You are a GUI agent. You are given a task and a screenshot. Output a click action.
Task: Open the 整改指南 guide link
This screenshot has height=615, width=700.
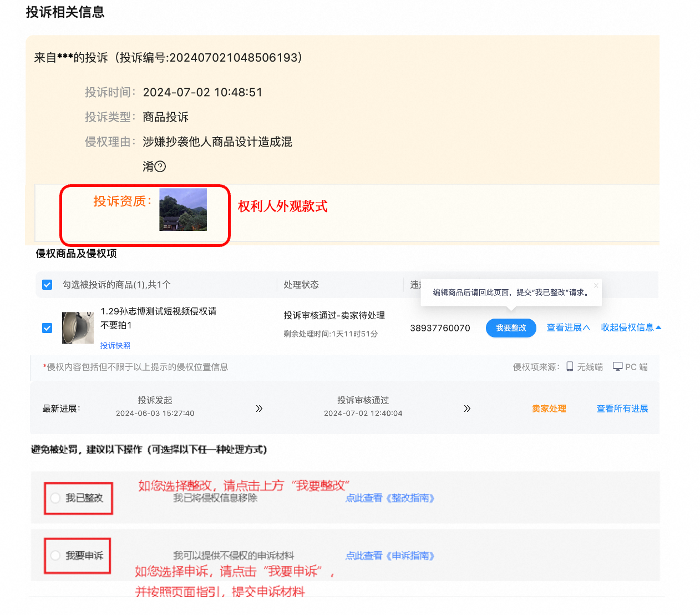pos(390,498)
